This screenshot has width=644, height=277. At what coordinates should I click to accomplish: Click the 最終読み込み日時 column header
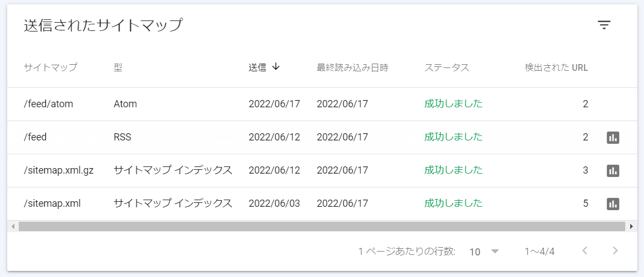coord(352,68)
